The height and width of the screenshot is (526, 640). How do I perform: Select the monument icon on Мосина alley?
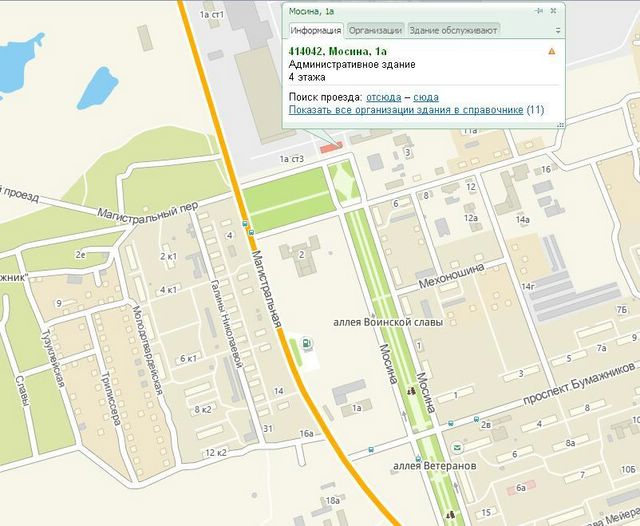(411, 391)
